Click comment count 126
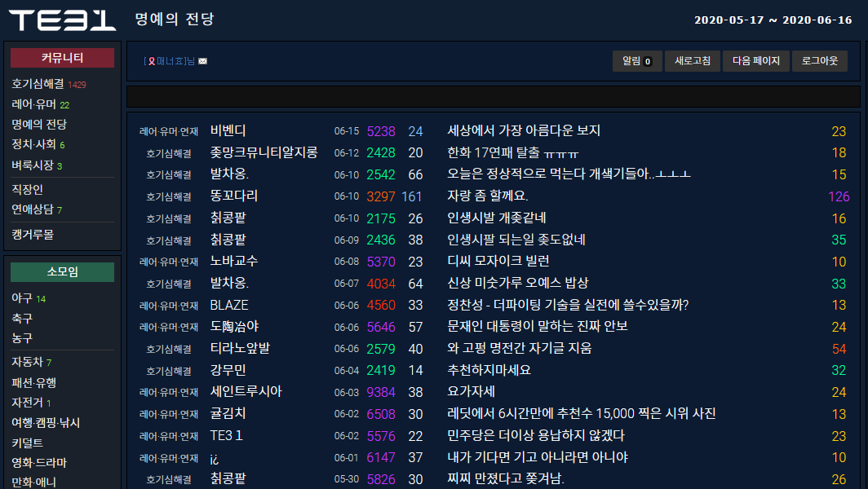This screenshot has height=489, width=868. click(x=839, y=196)
